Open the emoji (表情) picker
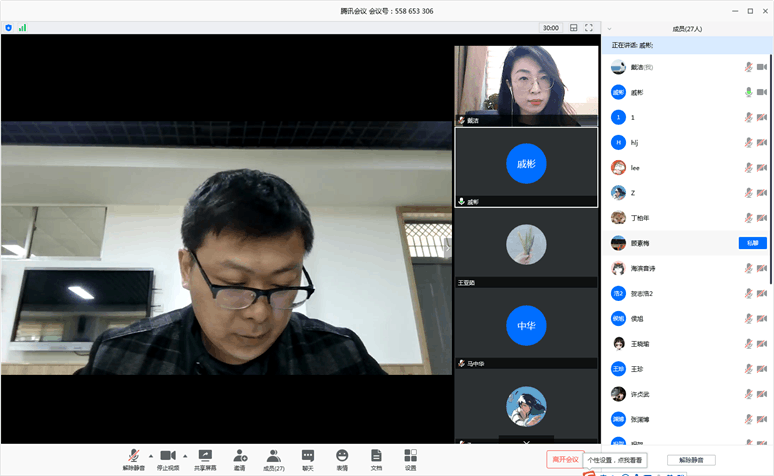 point(342,456)
